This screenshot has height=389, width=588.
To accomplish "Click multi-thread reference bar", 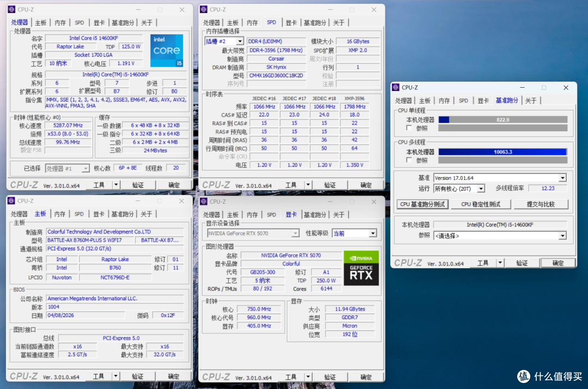I will coord(503,160).
